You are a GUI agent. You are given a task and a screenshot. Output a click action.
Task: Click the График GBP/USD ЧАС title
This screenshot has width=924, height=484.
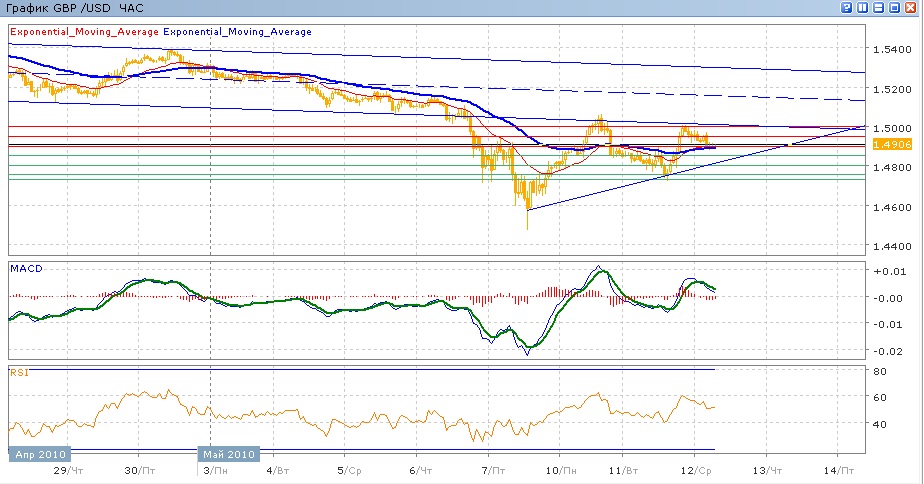pos(74,8)
